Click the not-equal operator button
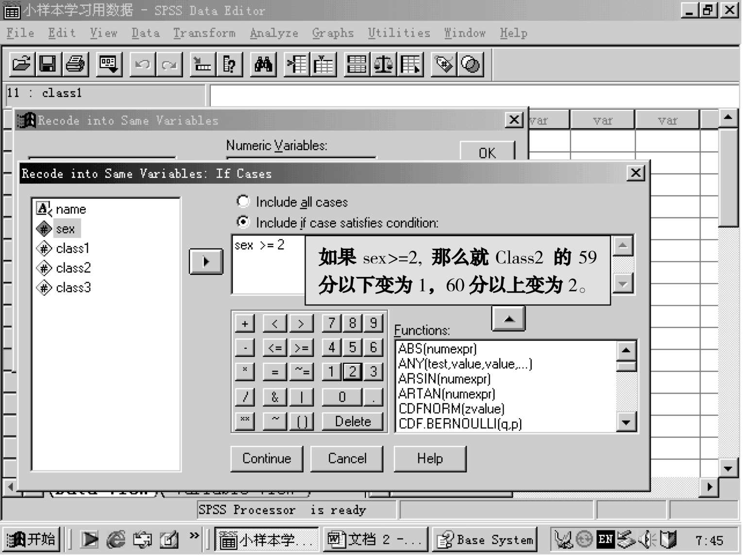The image size is (746, 560). pyautogui.click(x=301, y=372)
